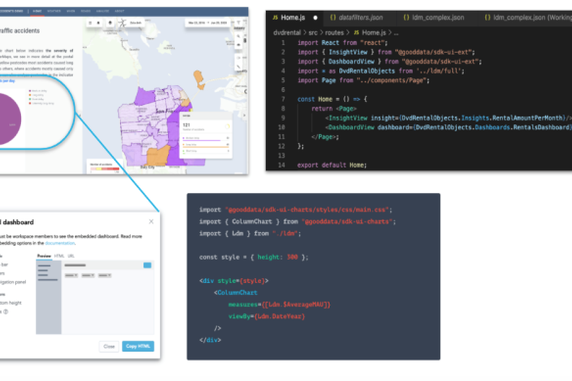Click the orange bar row in the map info card
The height and width of the screenshot is (381, 572).
click(206, 145)
